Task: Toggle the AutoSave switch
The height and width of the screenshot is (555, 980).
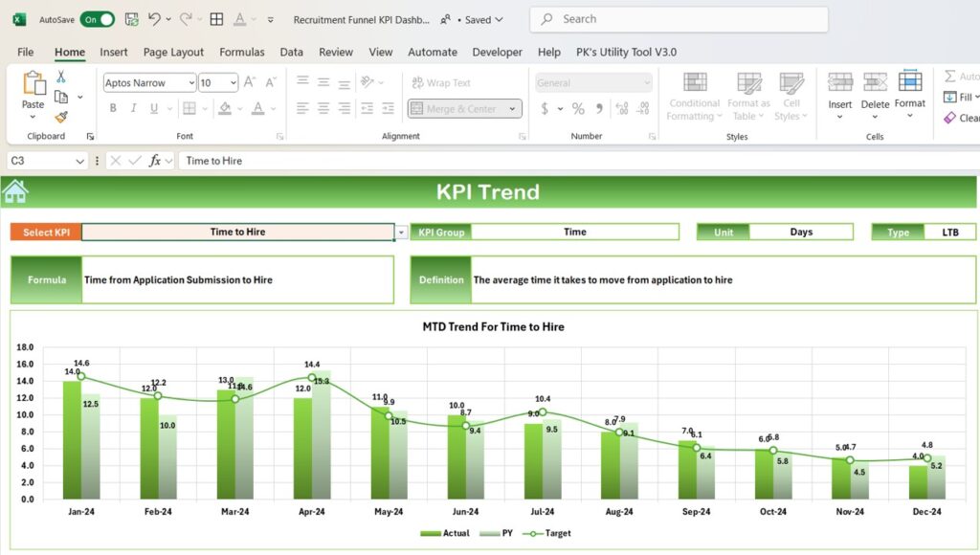Action: [97, 19]
